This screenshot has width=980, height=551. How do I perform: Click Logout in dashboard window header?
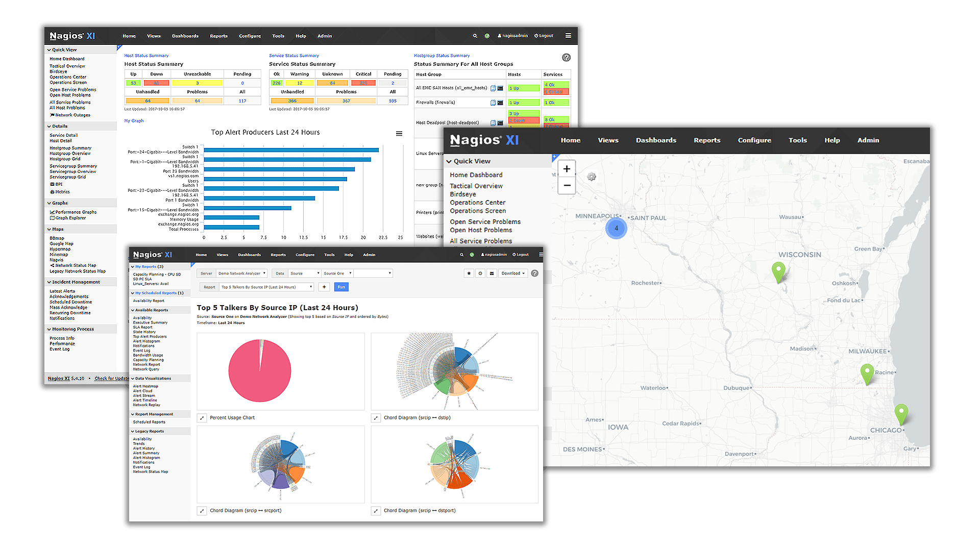[x=544, y=36]
